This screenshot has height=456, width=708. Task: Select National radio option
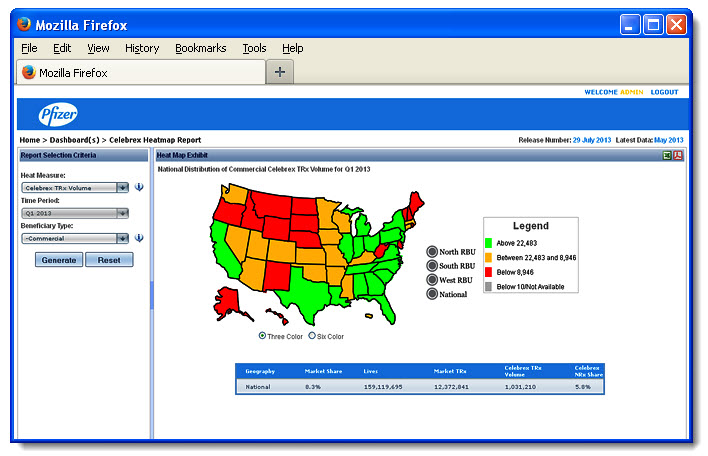432,294
